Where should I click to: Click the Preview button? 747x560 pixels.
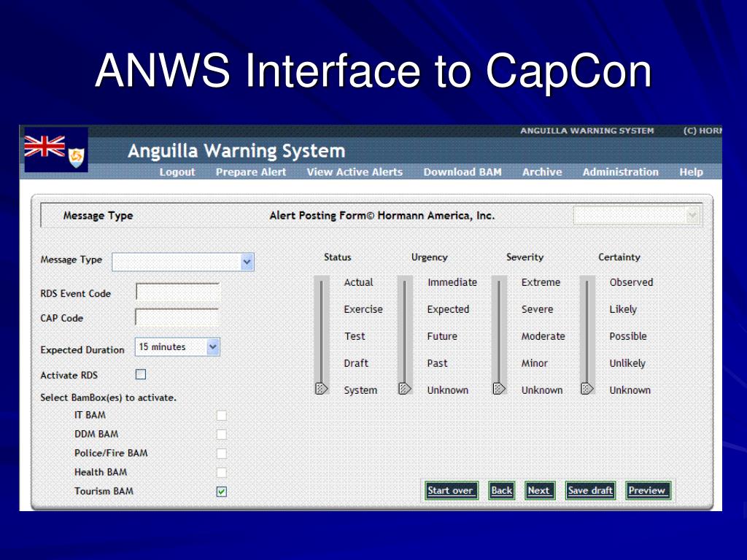point(648,491)
